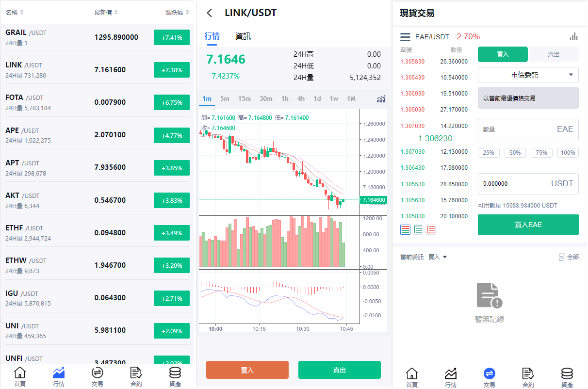The image size is (588, 389).
Task: Show buy-orders-only order book view
Action: [418, 230]
